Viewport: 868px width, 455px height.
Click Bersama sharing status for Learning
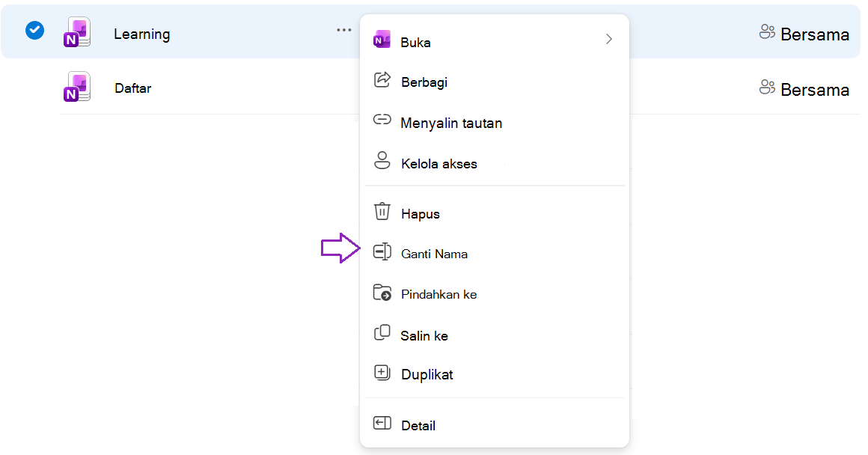[814, 35]
